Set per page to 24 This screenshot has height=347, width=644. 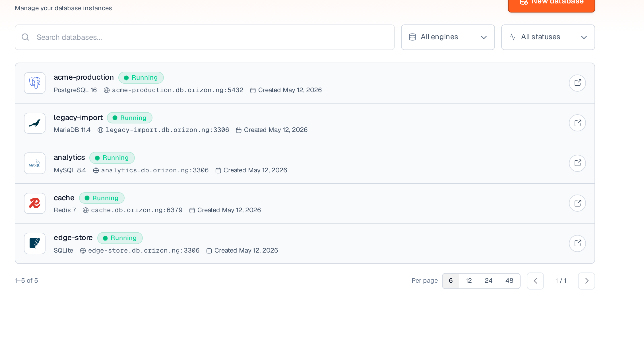point(489,281)
